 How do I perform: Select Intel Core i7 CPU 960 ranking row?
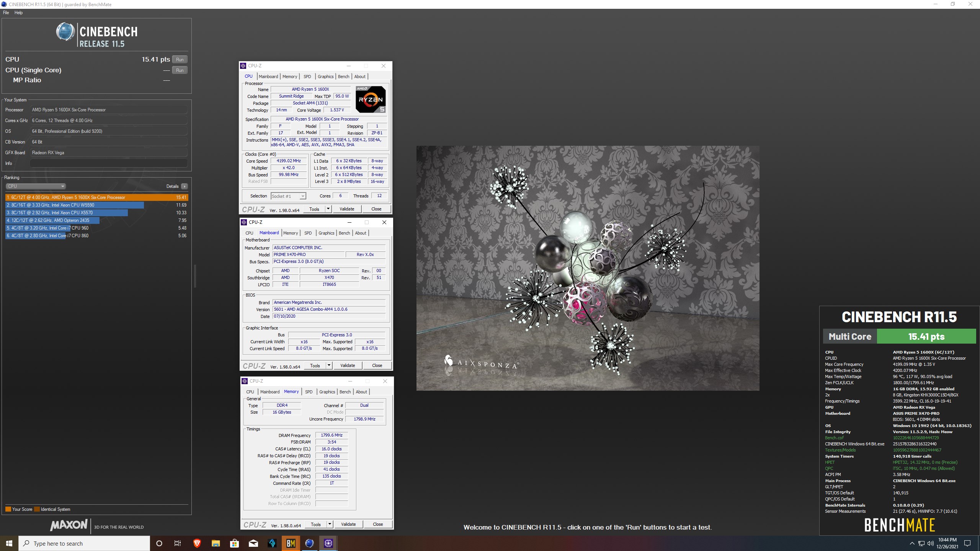point(96,228)
